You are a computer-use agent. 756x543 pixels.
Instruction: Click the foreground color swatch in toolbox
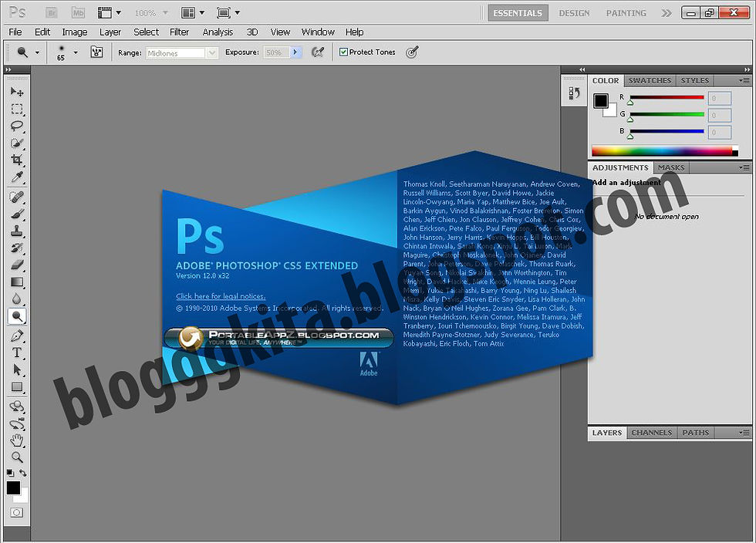13,488
